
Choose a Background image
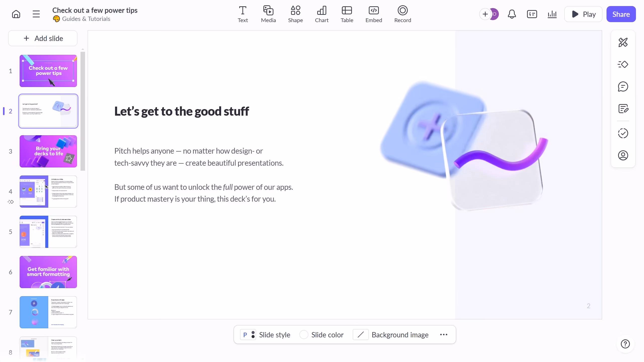(391, 335)
